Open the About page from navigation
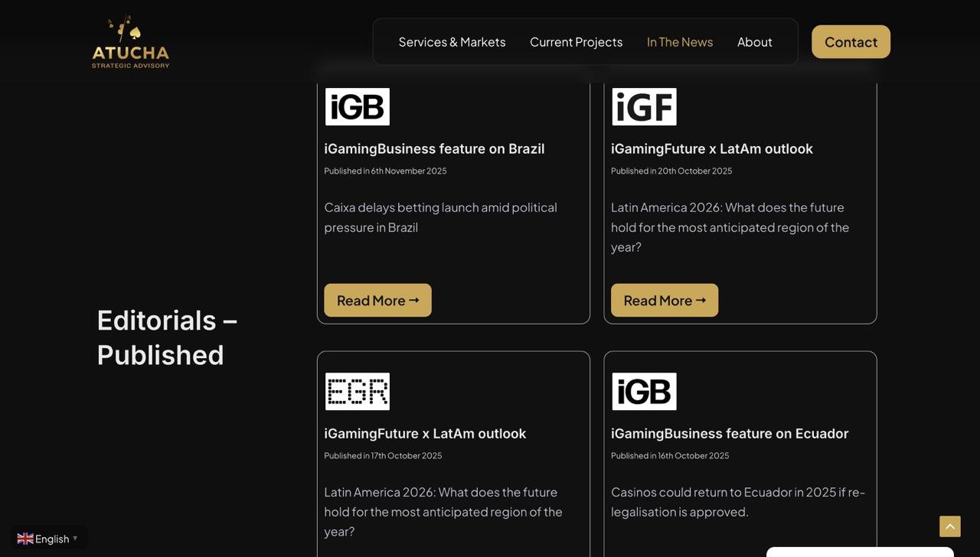This screenshot has width=980, height=557. pyautogui.click(x=754, y=42)
